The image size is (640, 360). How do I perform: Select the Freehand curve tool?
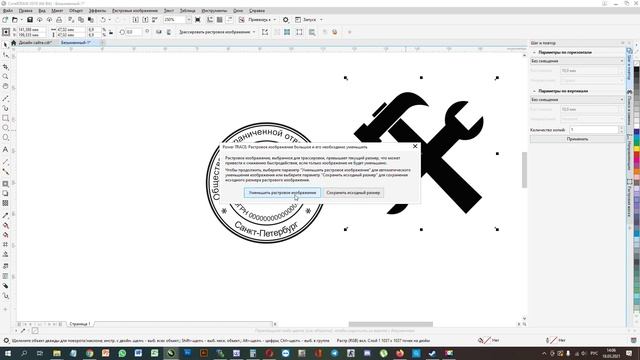coord(5,98)
